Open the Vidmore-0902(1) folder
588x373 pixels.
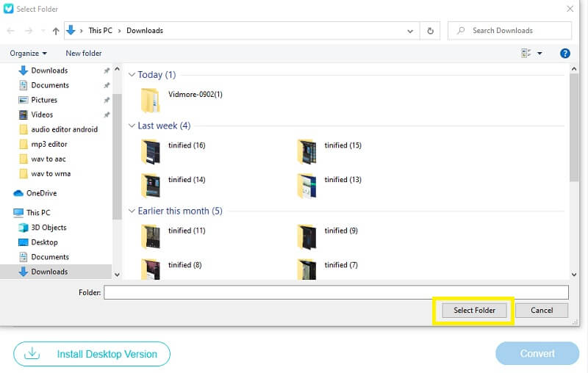[x=151, y=98]
